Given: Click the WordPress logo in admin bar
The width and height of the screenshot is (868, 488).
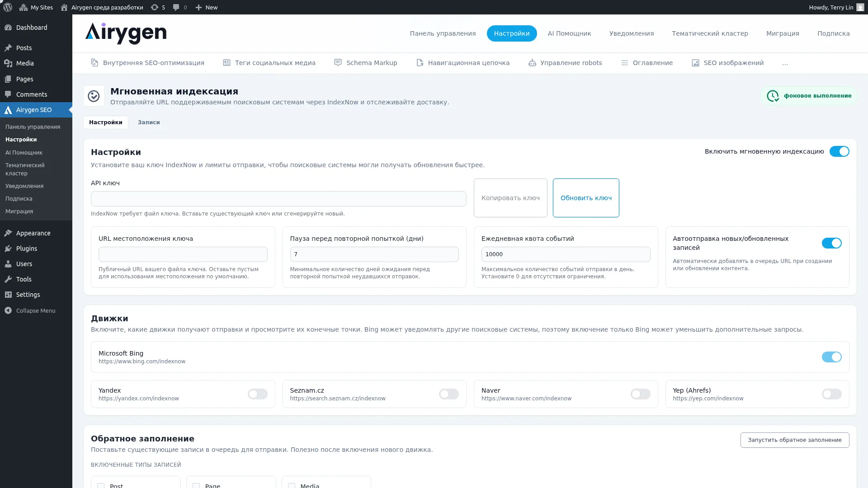Looking at the screenshot, I should pyautogui.click(x=8, y=7).
